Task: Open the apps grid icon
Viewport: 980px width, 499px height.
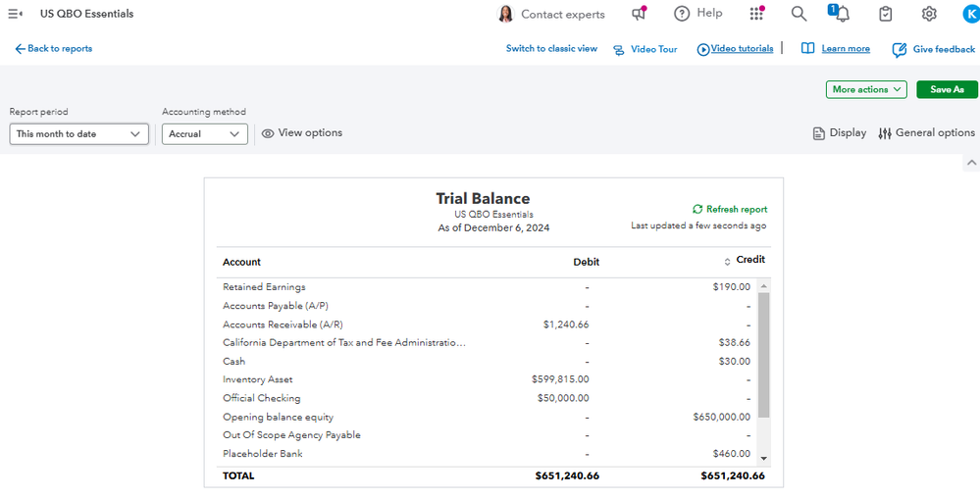Action: 756,14
